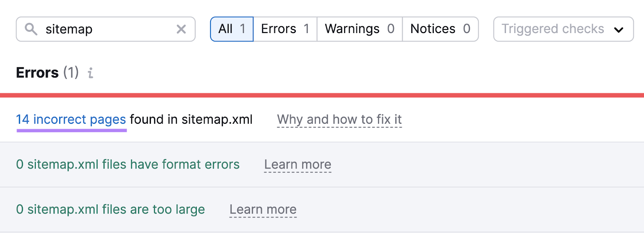This screenshot has width=644, height=233.
Task: Clear the sitemap search with the X icon
Action: click(x=181, y=29)
